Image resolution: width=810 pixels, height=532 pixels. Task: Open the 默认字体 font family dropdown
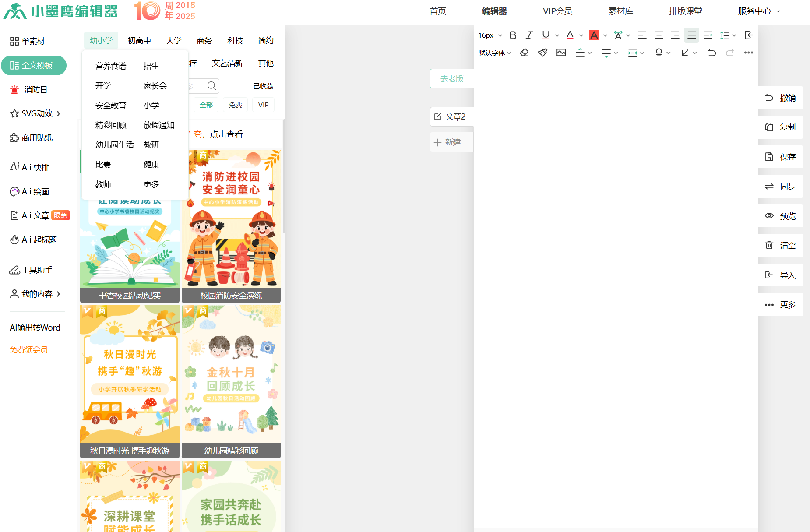[x=494, y=53]
